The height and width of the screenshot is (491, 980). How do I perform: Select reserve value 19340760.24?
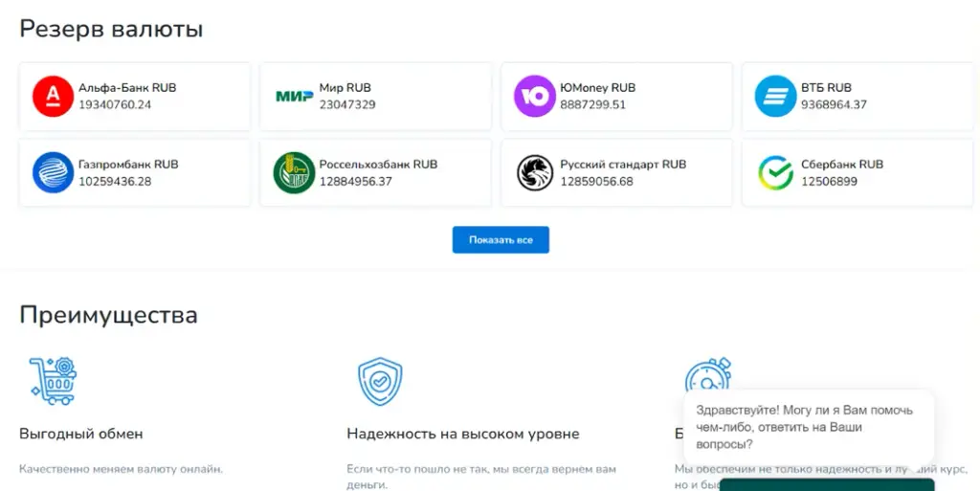[x=115, y=105]
